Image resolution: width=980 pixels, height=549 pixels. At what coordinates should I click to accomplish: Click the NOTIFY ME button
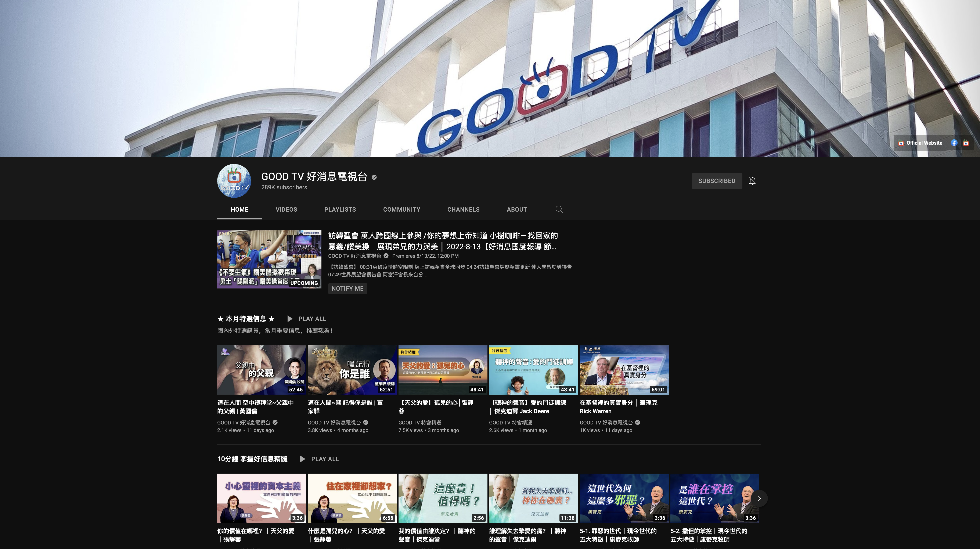click(x=347, y=289)
